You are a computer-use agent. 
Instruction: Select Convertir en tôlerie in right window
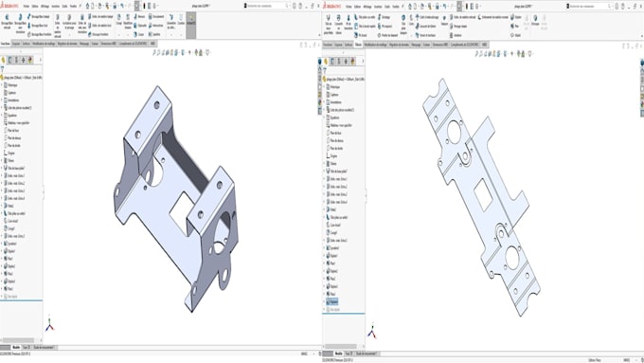coord(338,25)
